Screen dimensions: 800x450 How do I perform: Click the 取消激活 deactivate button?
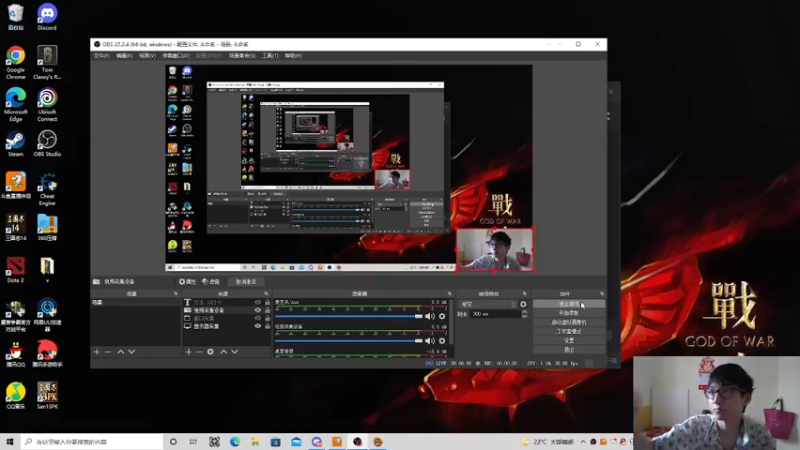click(x=246, y=282)
